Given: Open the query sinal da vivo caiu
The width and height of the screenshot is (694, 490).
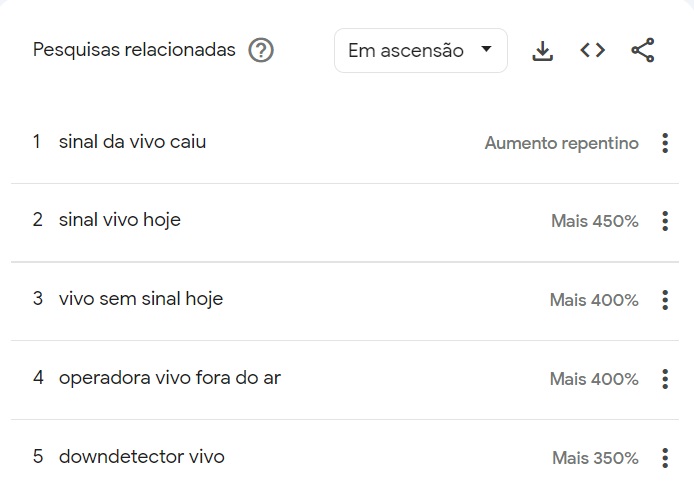Looking at the screenshot, I should coord(132,142).
